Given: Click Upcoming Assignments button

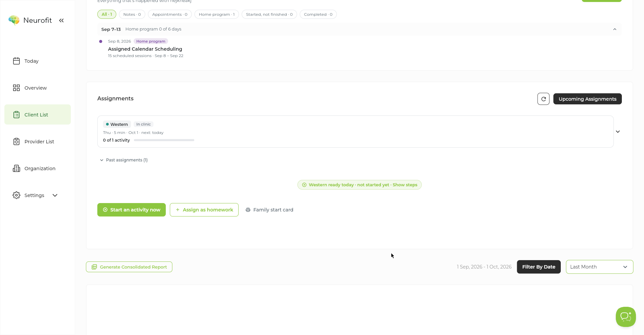Looking at the screenshot, I should coord(587,99).
